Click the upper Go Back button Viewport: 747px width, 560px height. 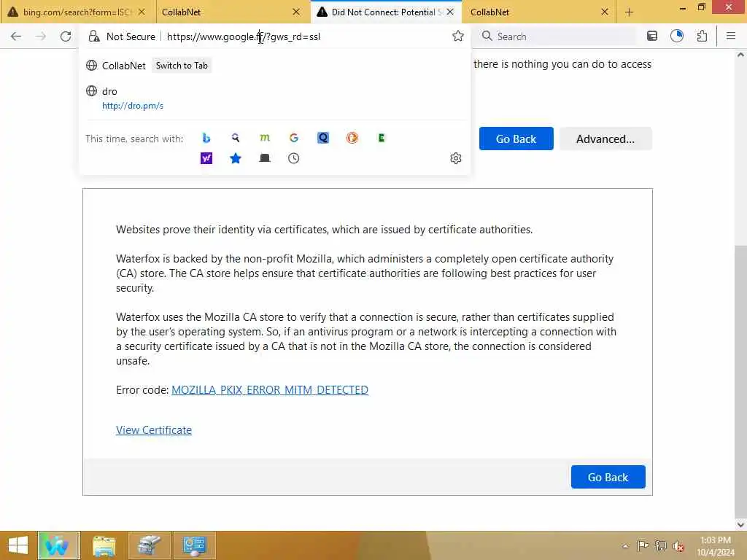pyautogui.click(x=516, y=139)
